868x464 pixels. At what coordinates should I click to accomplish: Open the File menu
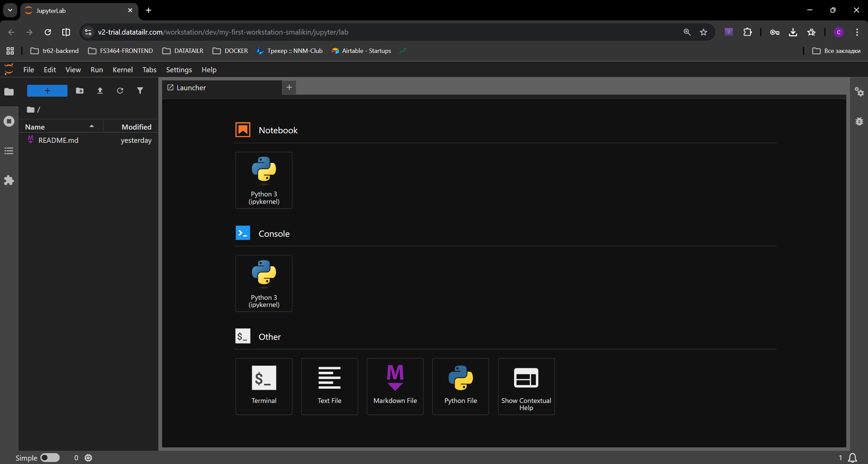coord(28,70)
